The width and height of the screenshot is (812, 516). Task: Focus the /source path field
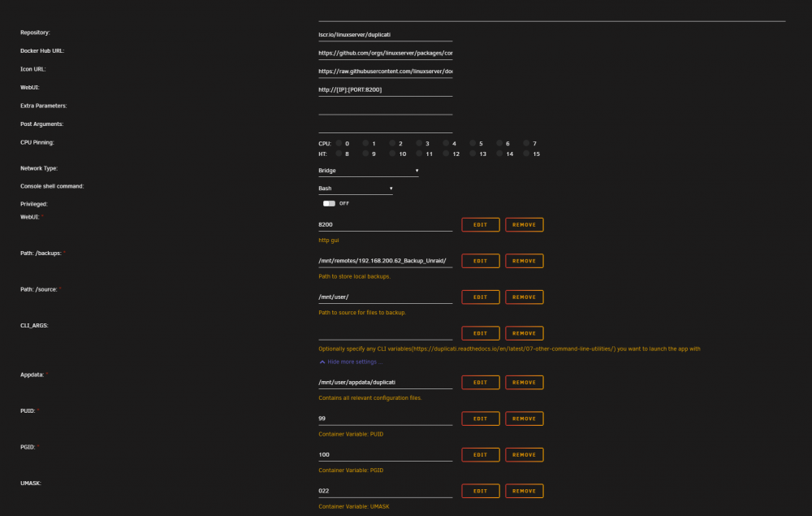click(x=385, y=297)
